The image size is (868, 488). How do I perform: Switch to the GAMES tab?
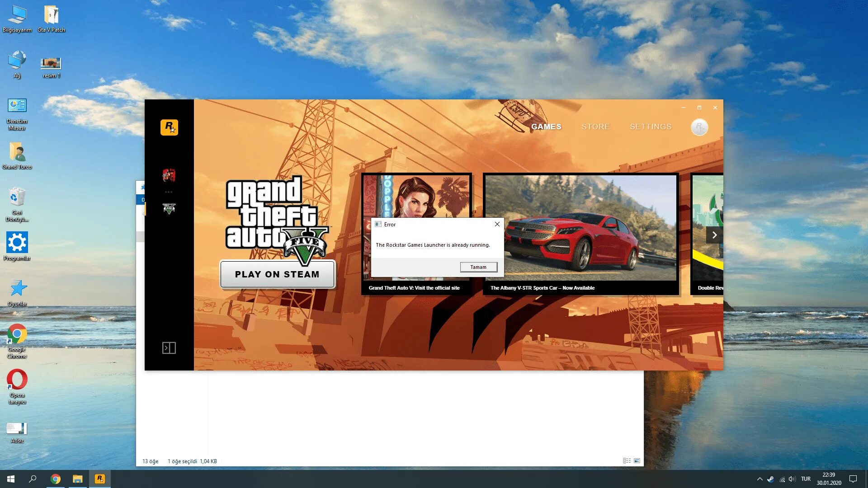[x=546, y=127]
